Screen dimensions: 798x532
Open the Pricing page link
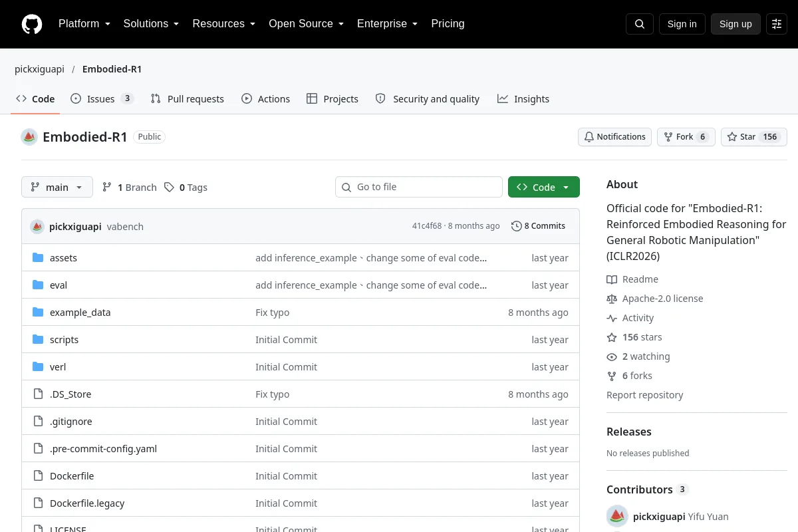[x=448, y=24]
